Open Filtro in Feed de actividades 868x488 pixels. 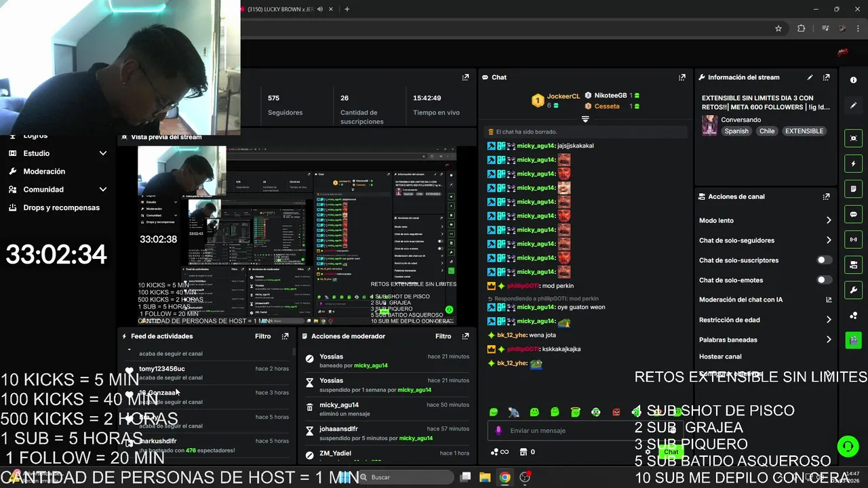click(x=262, y=336)
